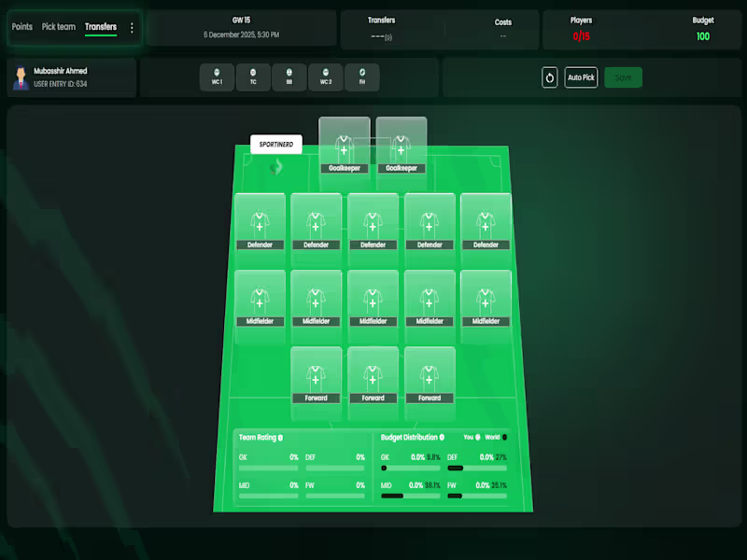The height and width of the screenshot is (560, 747).
Task: Switch to the Pick team tab
Action: coord(59,27)
